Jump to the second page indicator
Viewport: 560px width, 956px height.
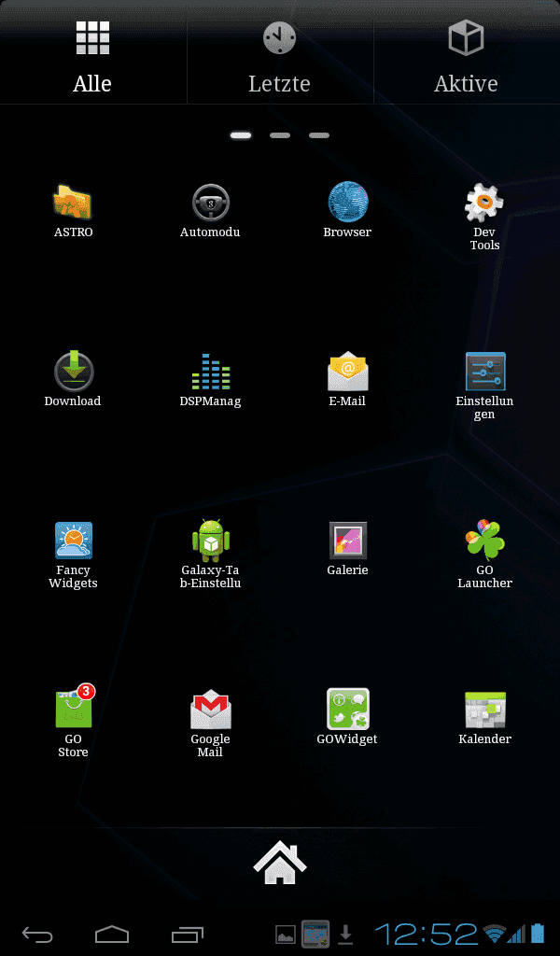coord(280,135)
